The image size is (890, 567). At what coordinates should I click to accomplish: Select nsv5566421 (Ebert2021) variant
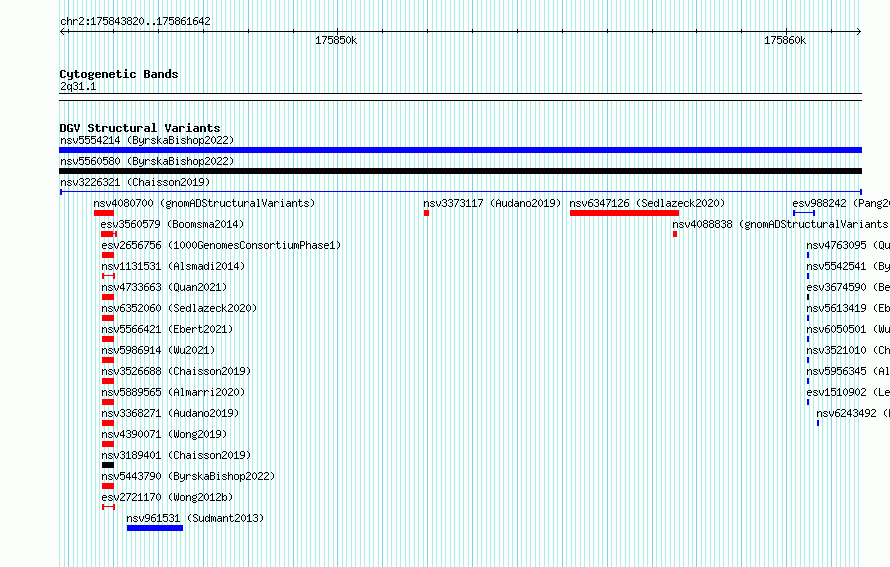click(x=167, y=329)
